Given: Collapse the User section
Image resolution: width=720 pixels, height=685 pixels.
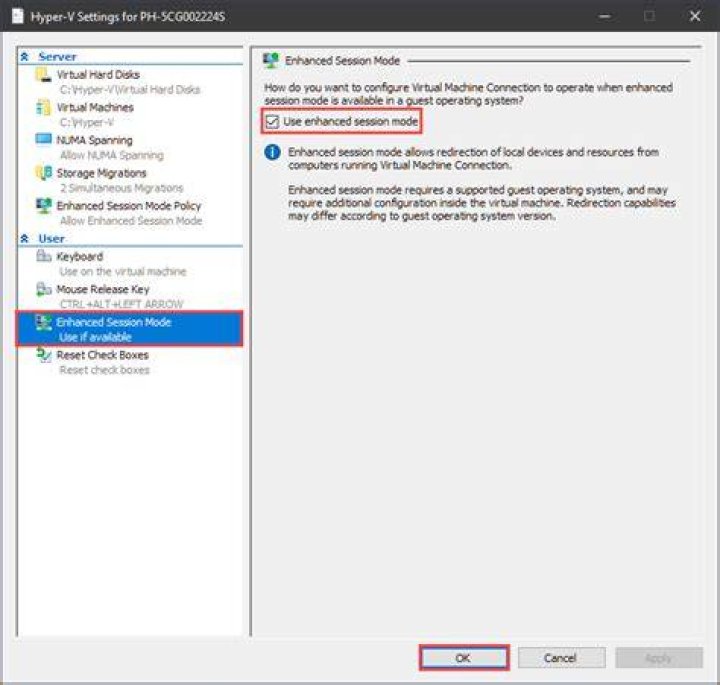Looking at the screenshot, I should click(25, 238).
